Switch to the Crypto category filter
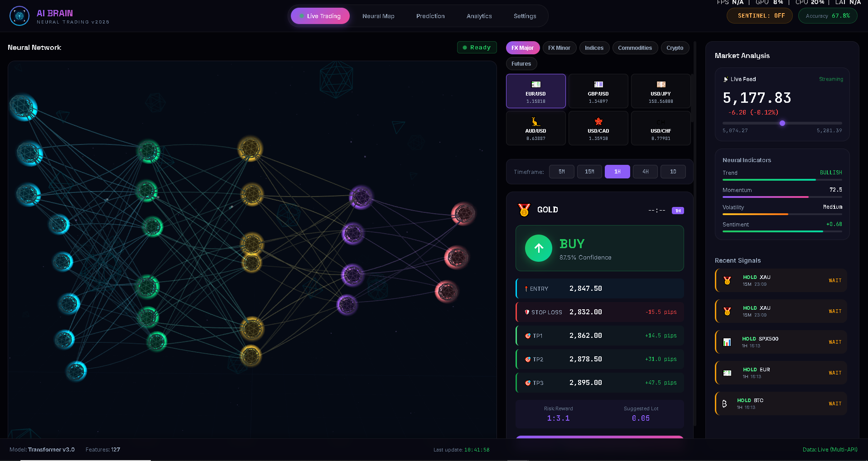This screenshot has height=461, width=868. (675, 48)
